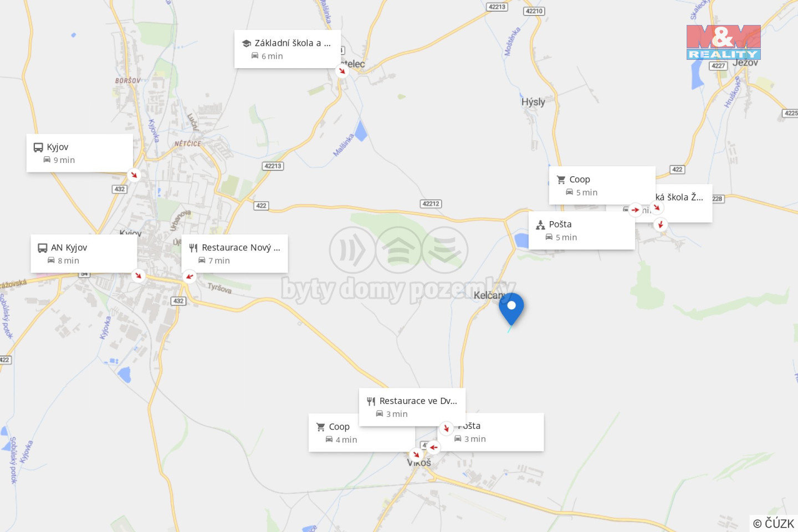Click red arrow marker below AN Kyjov card
Viewport: 798px width, 532px height.
[x=138, y=275]
